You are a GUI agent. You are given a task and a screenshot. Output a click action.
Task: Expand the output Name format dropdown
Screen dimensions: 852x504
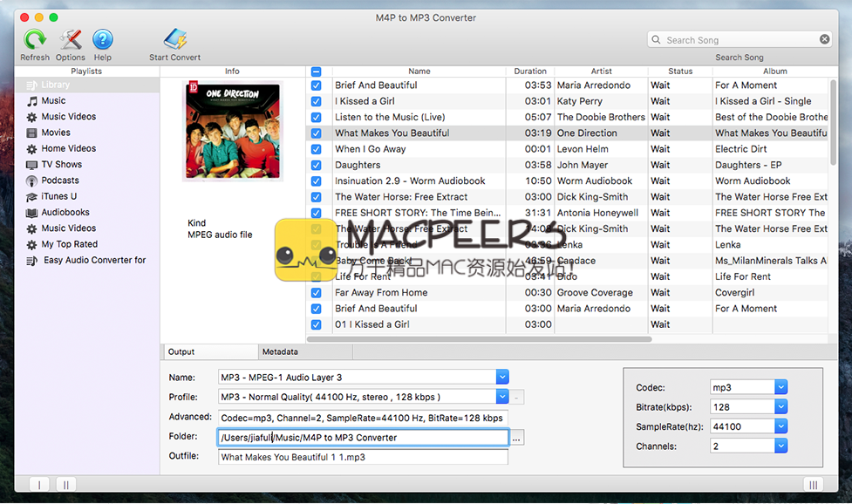501,377
